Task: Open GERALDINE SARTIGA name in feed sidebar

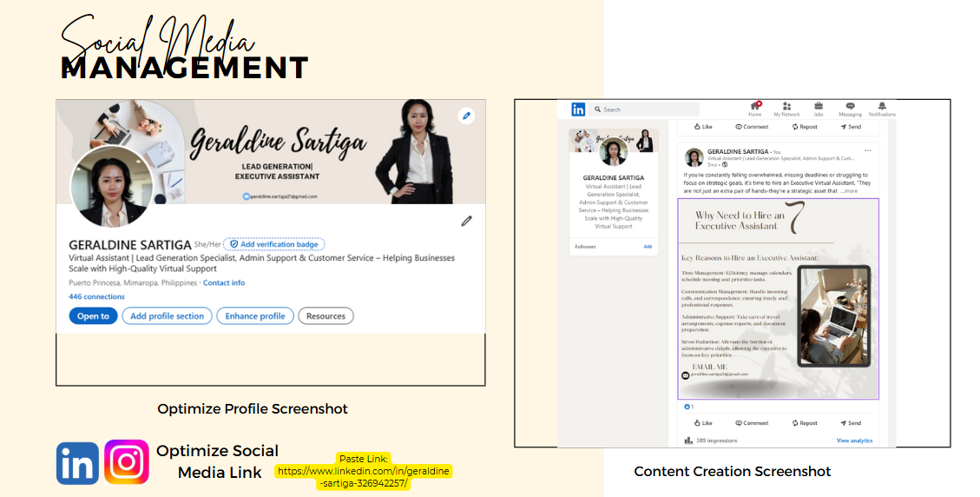Action: 613,178
